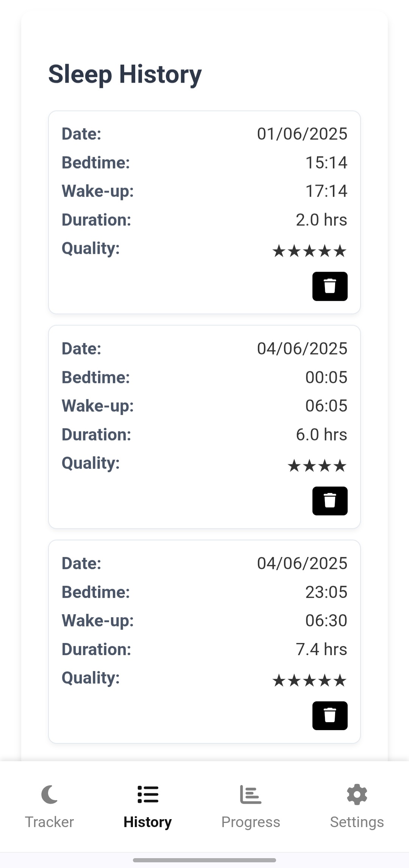The image size is (409, 868).
Task: Tap the 15:14 bedtime value
Action: pos(326,162)
